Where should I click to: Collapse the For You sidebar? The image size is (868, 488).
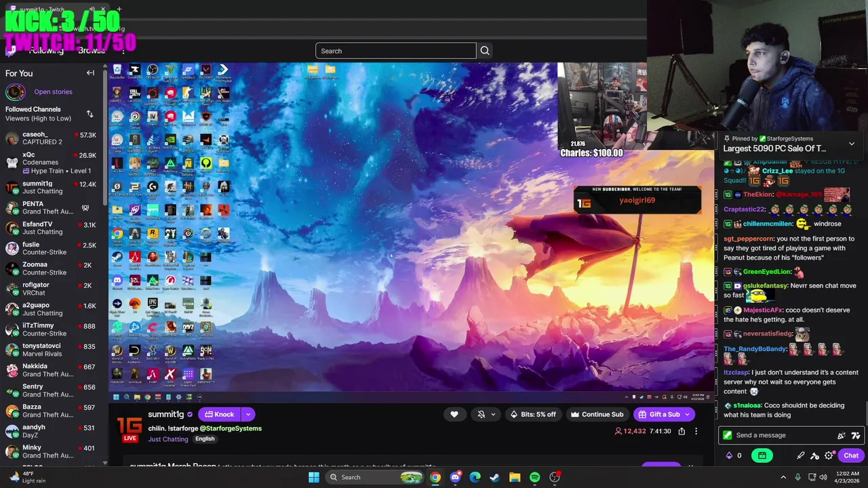click(x=90, y=73)
